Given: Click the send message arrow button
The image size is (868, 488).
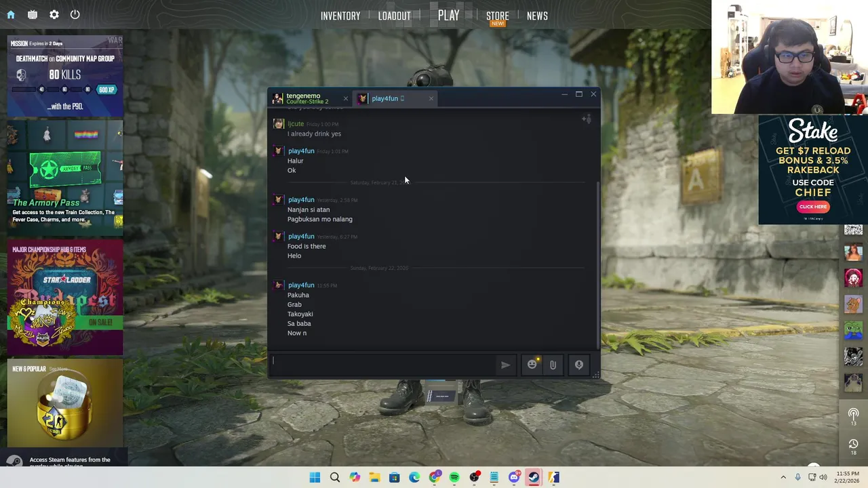Looking at the screenshot, I should coord(505,365).
